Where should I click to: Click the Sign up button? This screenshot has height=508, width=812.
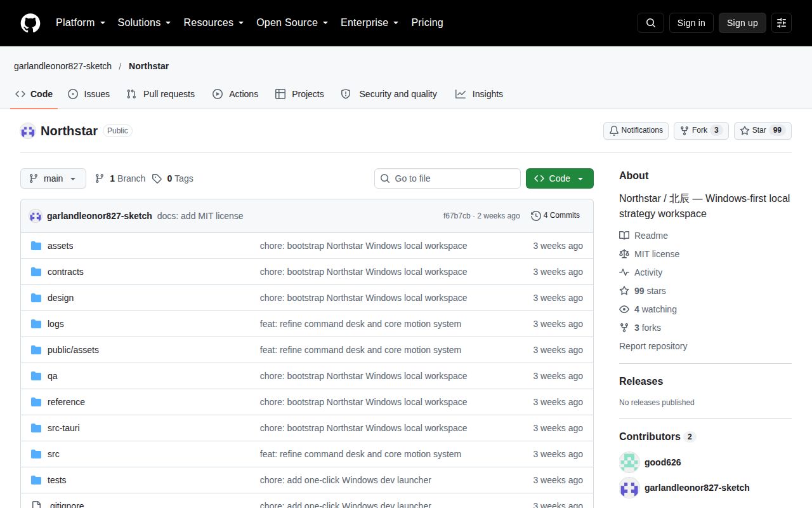742,23
